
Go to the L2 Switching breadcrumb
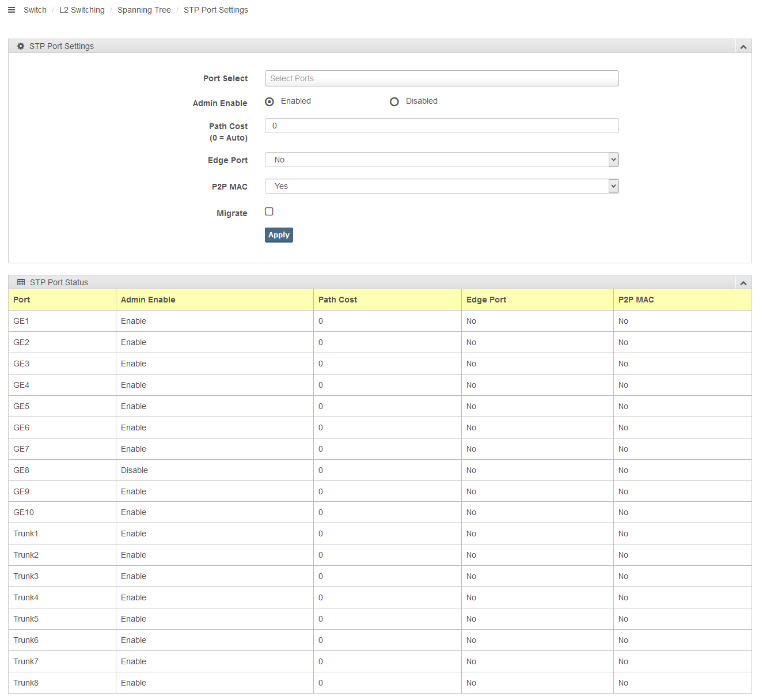point(82,10)
